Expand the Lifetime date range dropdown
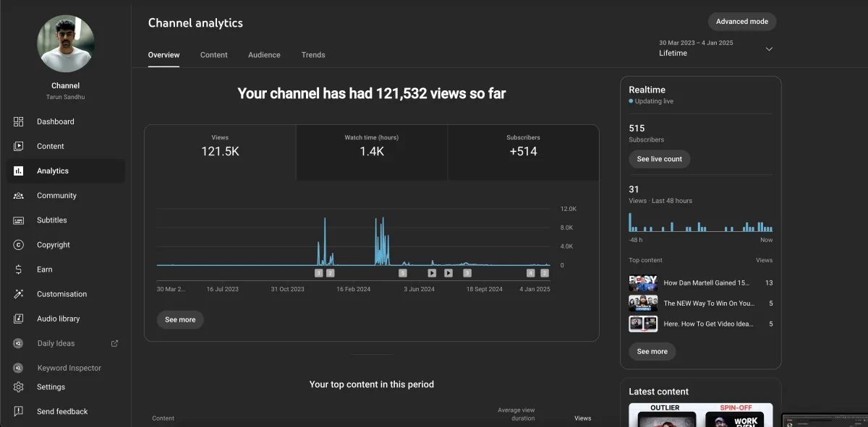This screenshot has width=868, height=427. point(769,49)
